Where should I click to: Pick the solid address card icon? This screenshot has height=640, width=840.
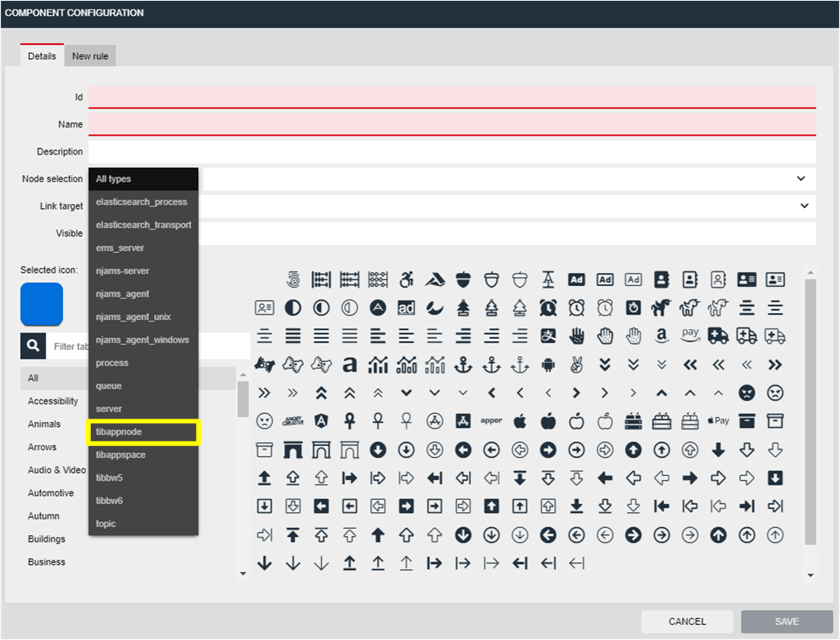tap(747, 279)
